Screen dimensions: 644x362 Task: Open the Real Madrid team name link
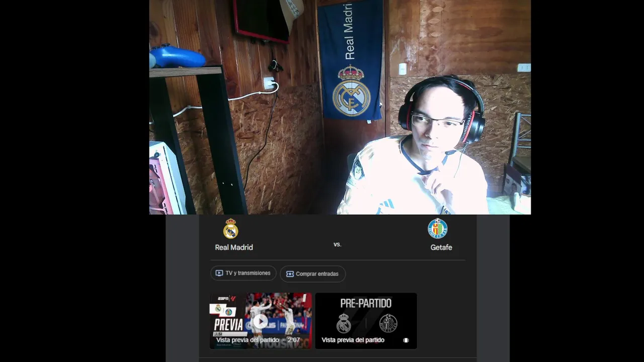[234, 247]
